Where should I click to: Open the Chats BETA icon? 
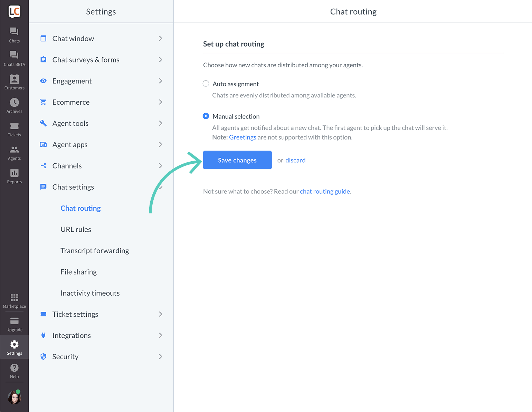(14, 55)
